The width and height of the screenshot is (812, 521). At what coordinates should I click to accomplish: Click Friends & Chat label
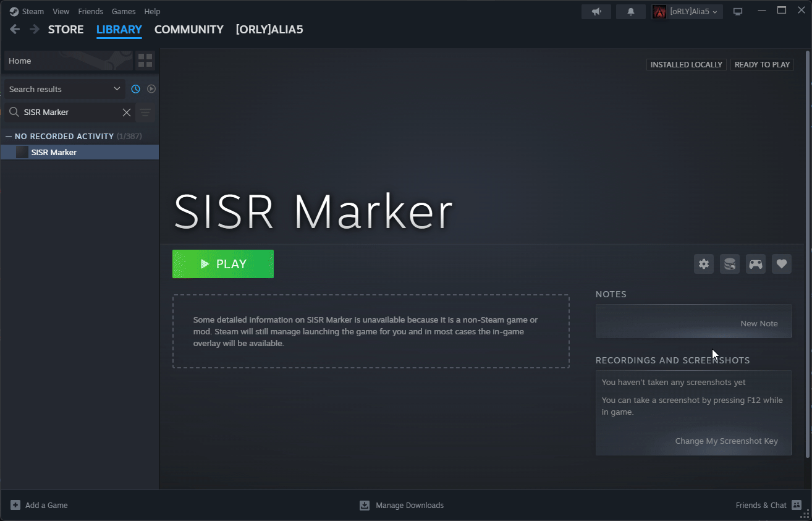tap(761, 505)
